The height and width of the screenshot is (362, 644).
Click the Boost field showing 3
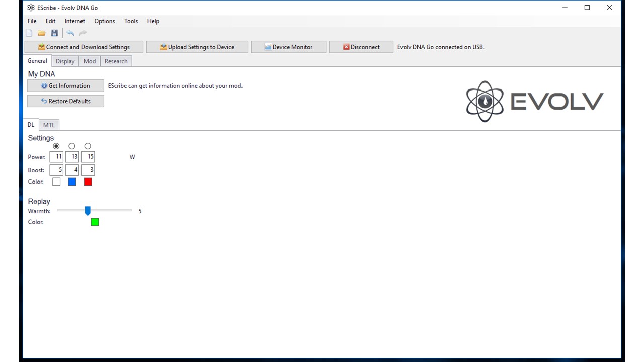tap(88, 170)
